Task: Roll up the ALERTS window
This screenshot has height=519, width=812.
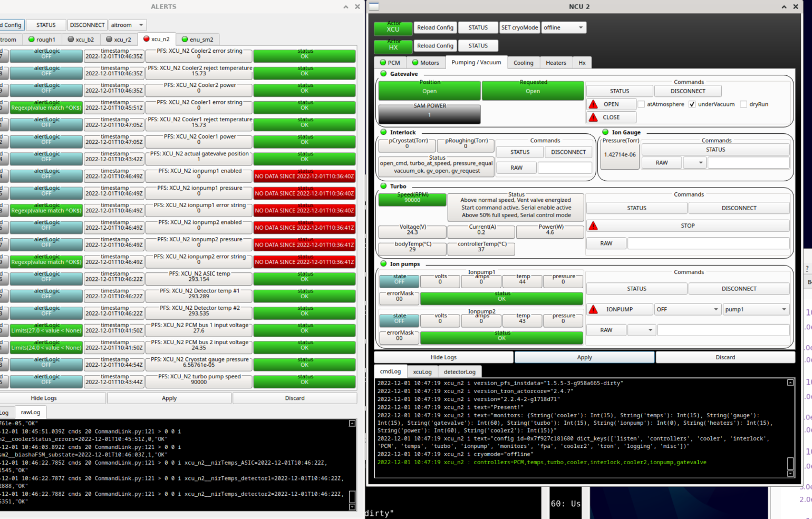Action: click(x=346, y=7)
